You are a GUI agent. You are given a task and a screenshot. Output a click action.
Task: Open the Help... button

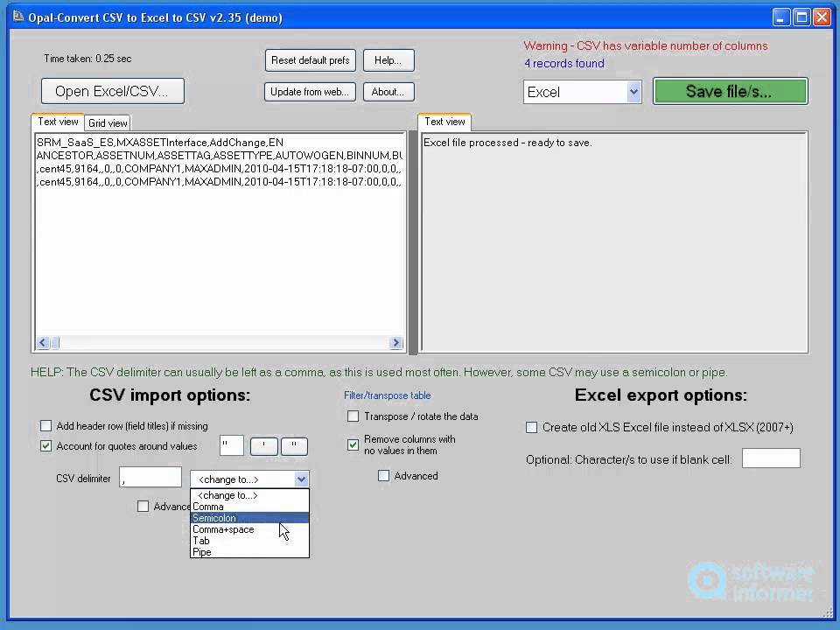pyautogui.click(x=388, y=60)
